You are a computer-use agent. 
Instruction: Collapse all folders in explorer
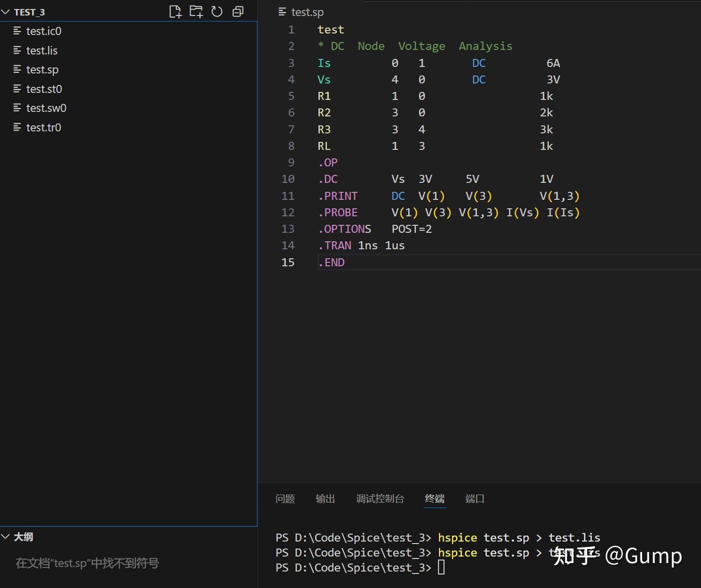[x=238, y=11]
